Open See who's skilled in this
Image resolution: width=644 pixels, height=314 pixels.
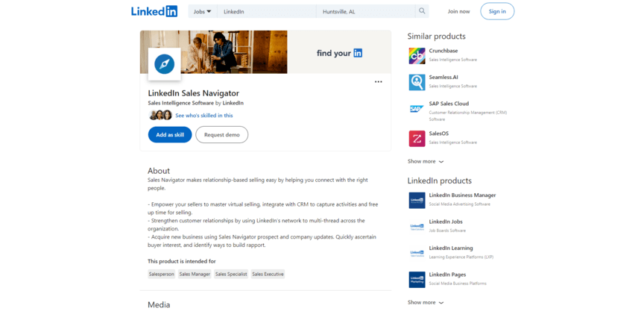204,116
